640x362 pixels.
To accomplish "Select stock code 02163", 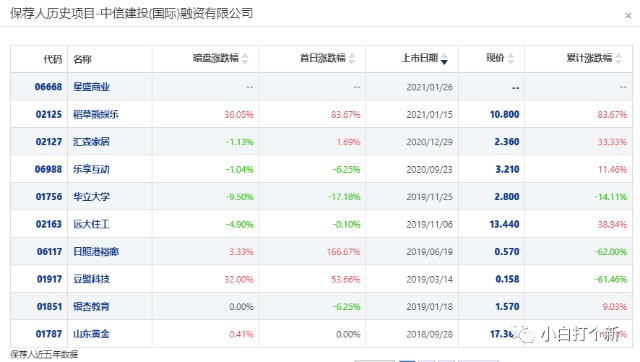I will [49, 224].
